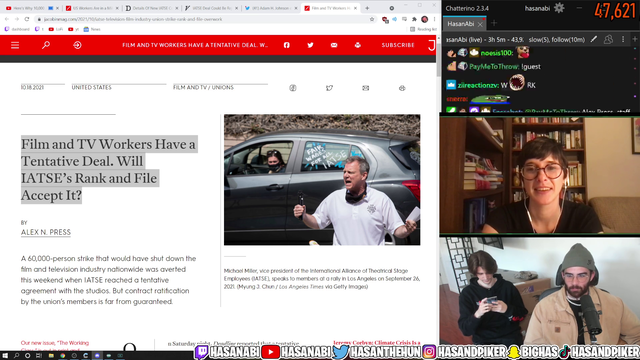Click the UNITED STATES category link
Viewport: 640px width, 360px height.
click(x=91, y=87)
